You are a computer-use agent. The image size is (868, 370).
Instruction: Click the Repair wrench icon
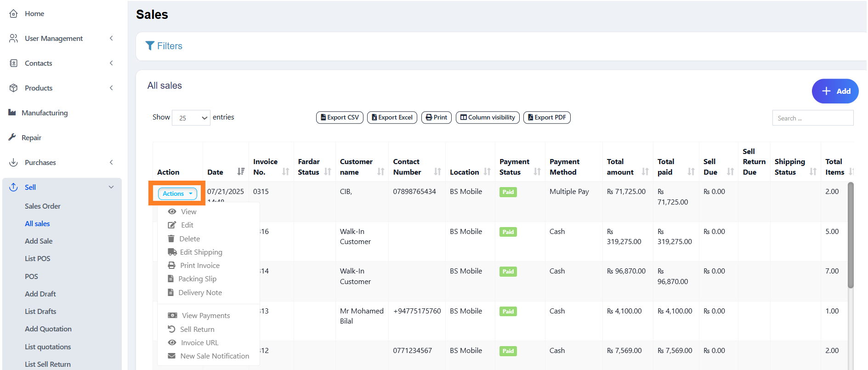click(x=12, y=137)
